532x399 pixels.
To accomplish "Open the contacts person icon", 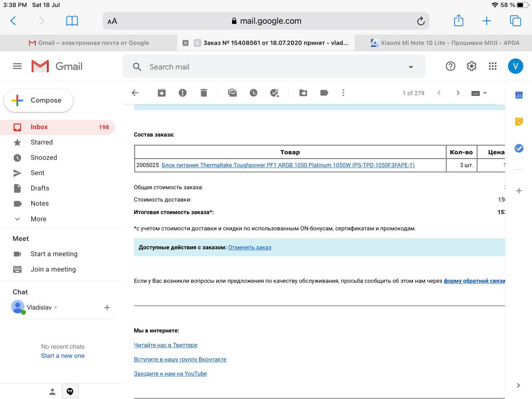I will 52,392.
